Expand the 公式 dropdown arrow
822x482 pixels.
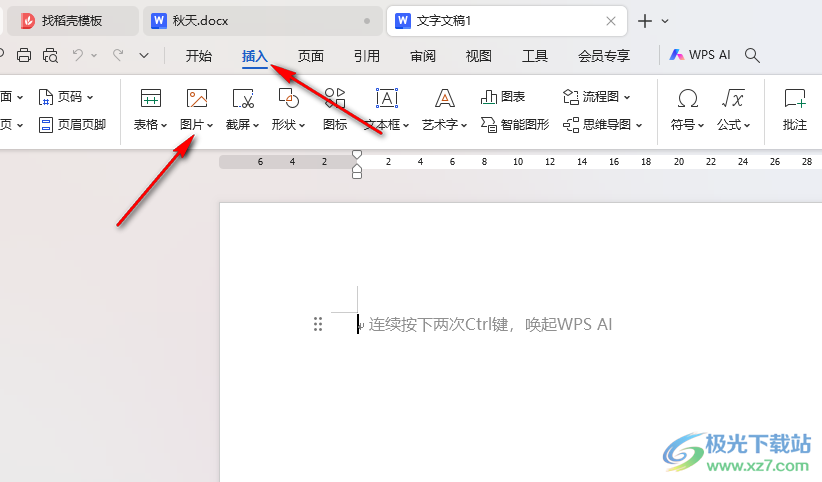(x=747, y=125)
